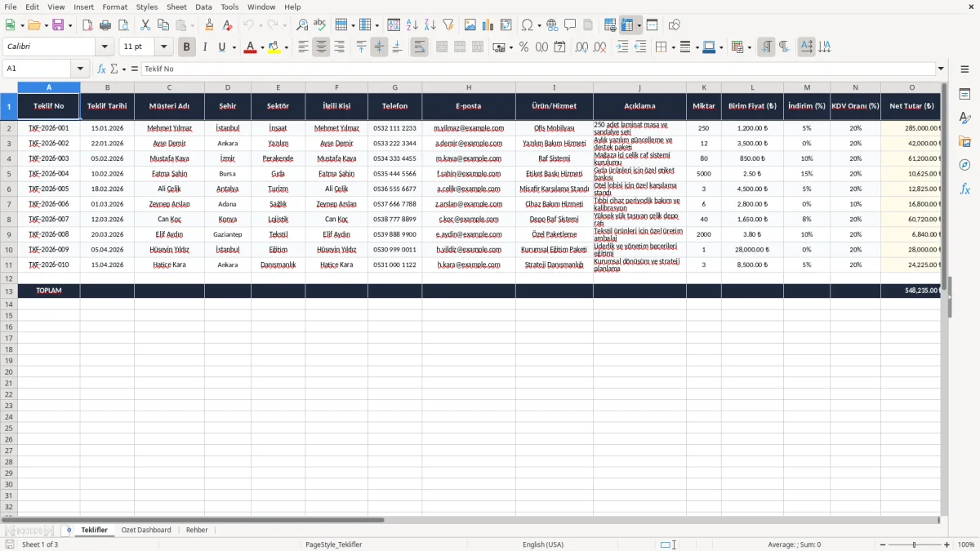Open background color dropdown arrow

287,47
